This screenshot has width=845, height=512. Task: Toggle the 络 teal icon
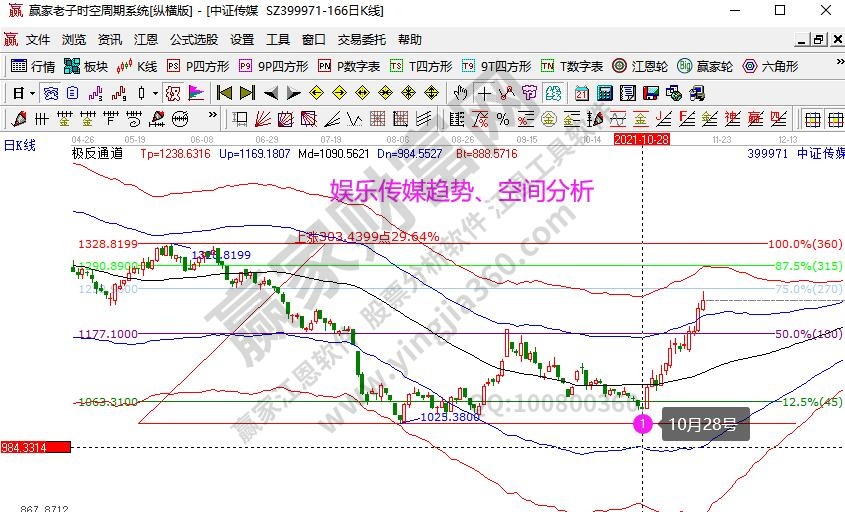tap(553, 94)
